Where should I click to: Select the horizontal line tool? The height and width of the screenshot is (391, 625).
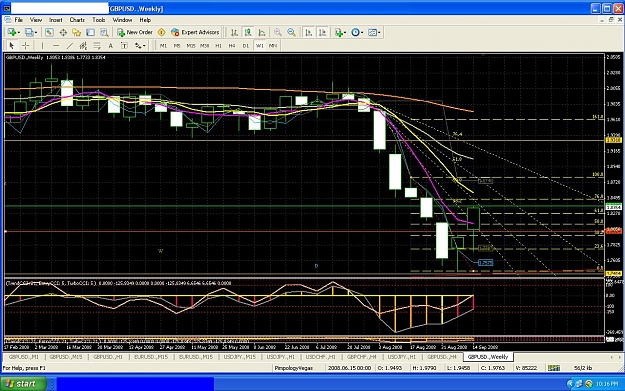[56, 46]
